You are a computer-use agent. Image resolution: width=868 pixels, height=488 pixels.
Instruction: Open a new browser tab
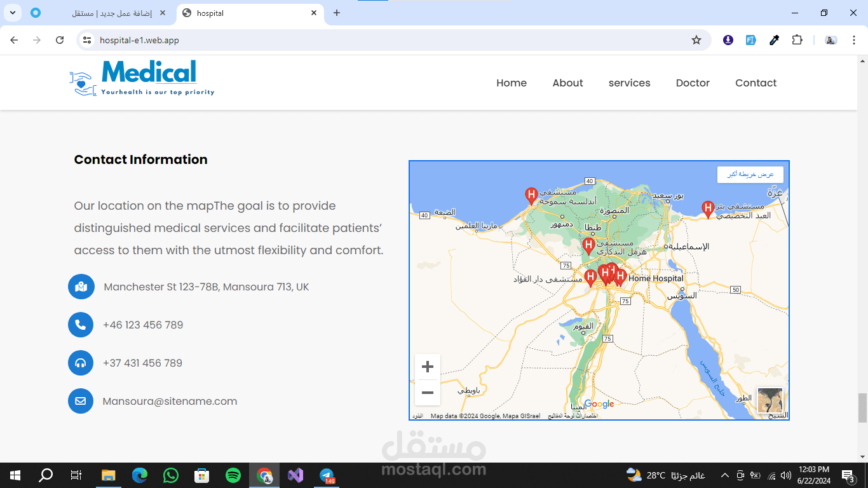[337, 13]
